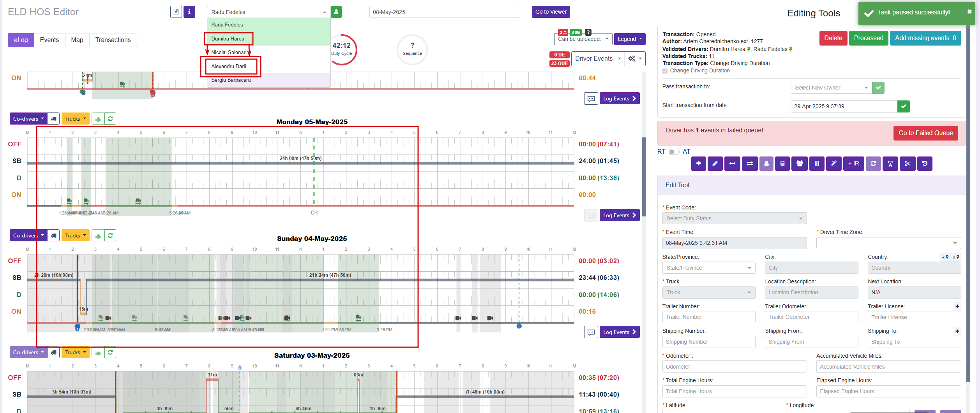Click the gears settings dropdown button
The image size is (980, 413).
click(635, 58)
